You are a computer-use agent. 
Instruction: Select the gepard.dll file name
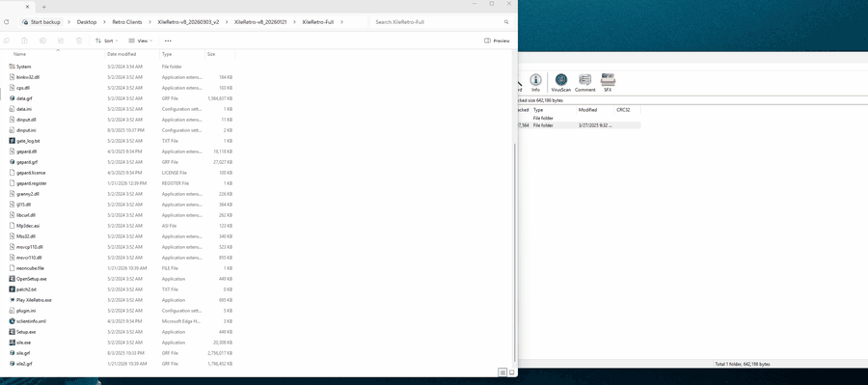[x=27, y=151]
